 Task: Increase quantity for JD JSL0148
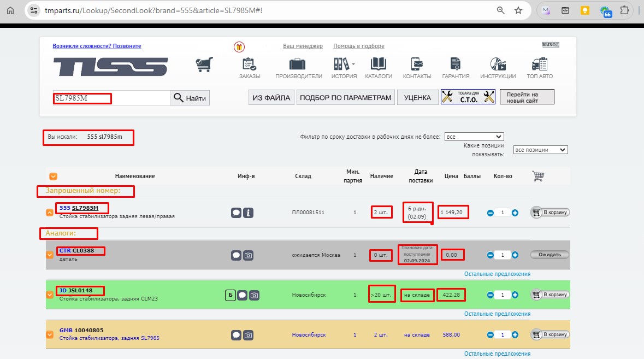(x=515, y=295)
